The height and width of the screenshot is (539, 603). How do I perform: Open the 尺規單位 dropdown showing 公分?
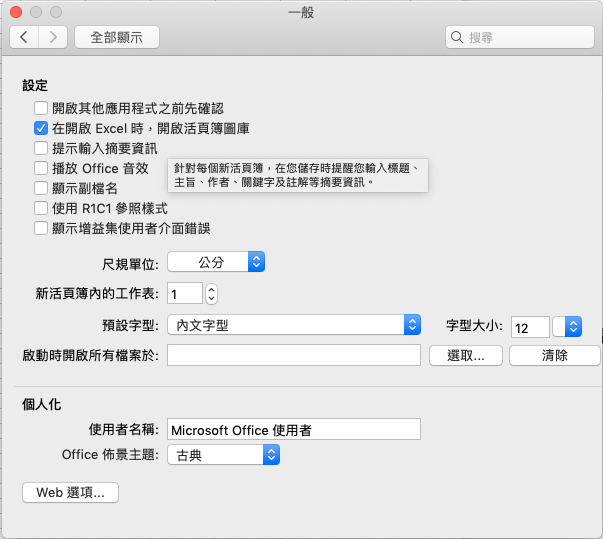point(216,262)
